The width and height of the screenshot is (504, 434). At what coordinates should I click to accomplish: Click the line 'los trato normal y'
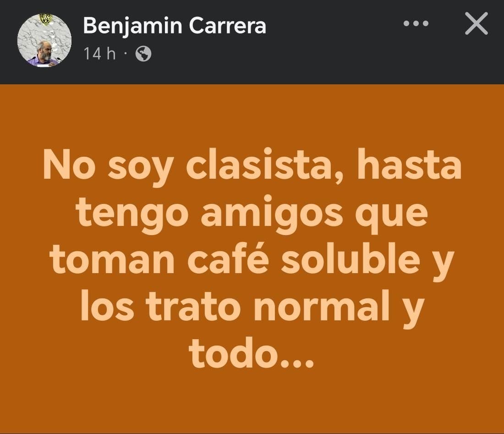tap(252, 308)
